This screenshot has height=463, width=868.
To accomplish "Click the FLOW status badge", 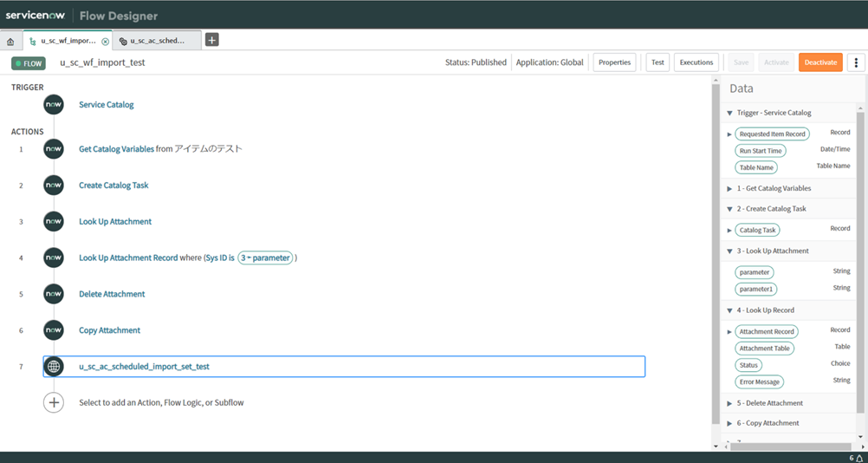I will pos(29,63).
